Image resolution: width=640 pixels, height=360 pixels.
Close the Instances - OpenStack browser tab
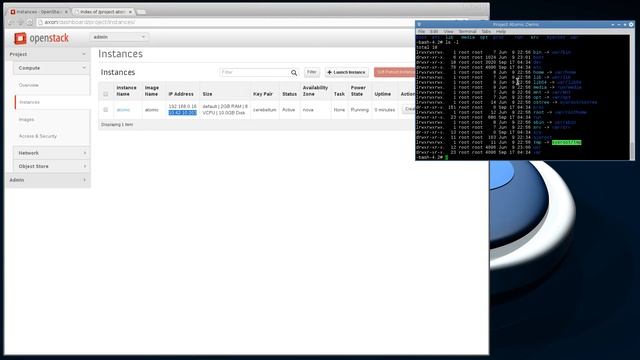(66, 12)
